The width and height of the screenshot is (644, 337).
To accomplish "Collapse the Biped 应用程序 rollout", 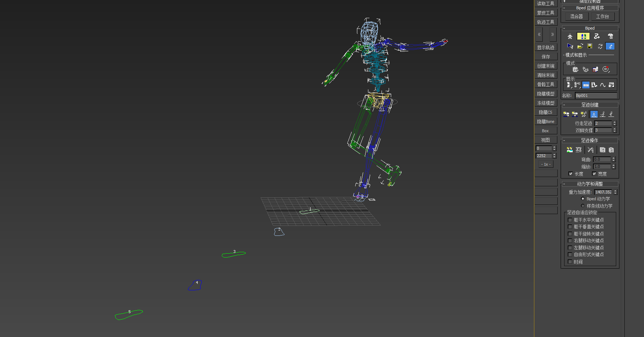I will 590,8.
